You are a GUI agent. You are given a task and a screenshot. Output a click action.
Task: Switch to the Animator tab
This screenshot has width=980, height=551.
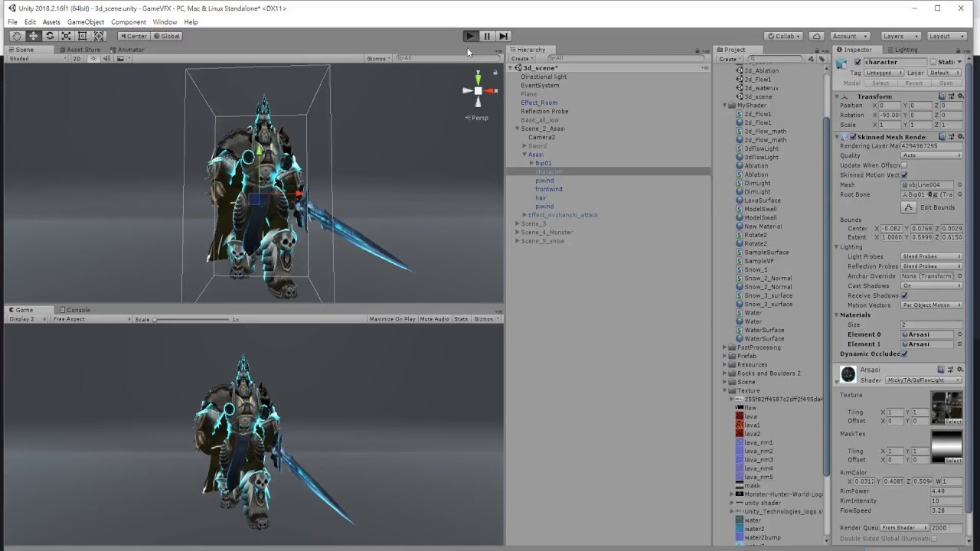[x=128, y=50]
